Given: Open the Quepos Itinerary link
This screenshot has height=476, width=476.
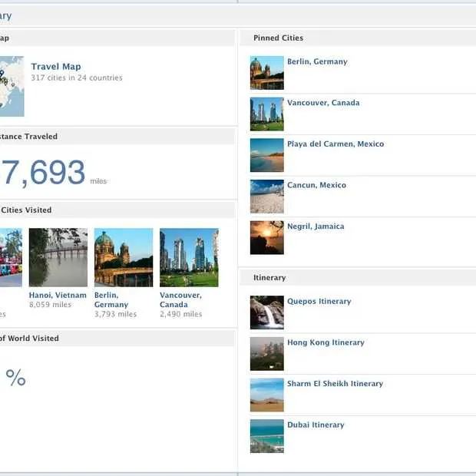Looking at the screenshot, I should (319, 302).
